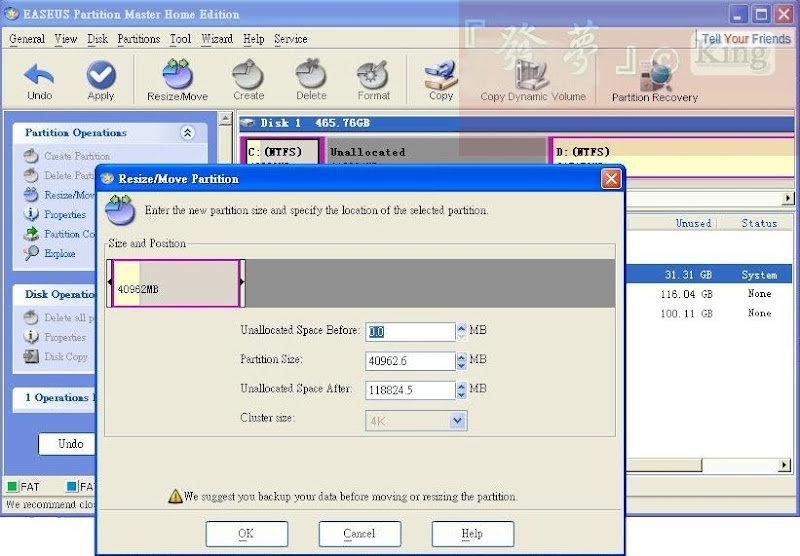Select the row showing 100.11 GB unused
800x556 pixels.
click(x=709, y=313)
